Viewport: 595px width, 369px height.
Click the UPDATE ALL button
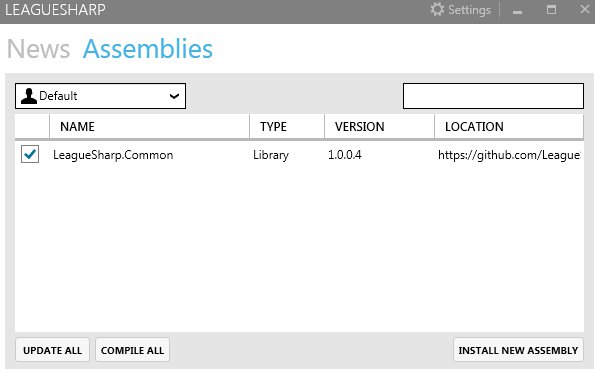pos(52,350)
